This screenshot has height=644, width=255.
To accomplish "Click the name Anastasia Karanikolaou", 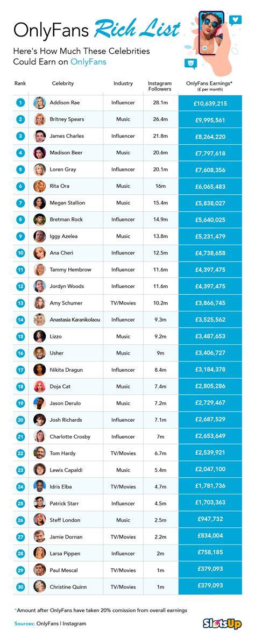I will 75,320.
